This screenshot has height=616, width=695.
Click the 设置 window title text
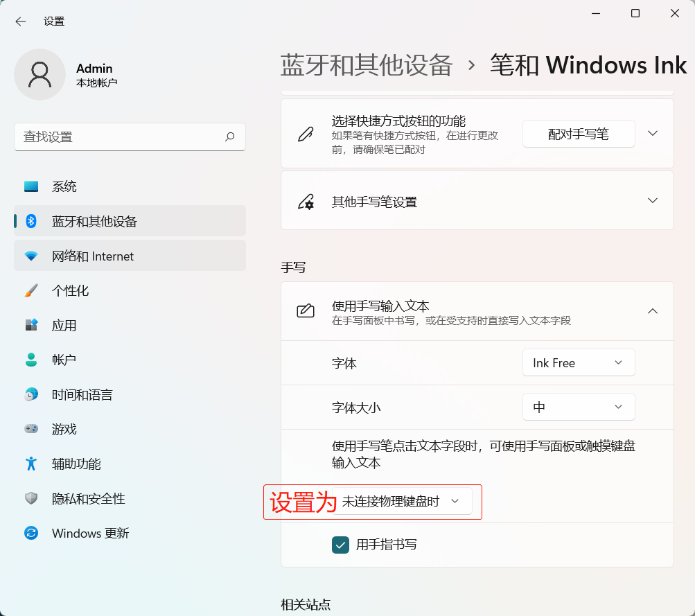pyautogui.click(x=54, y=21)
